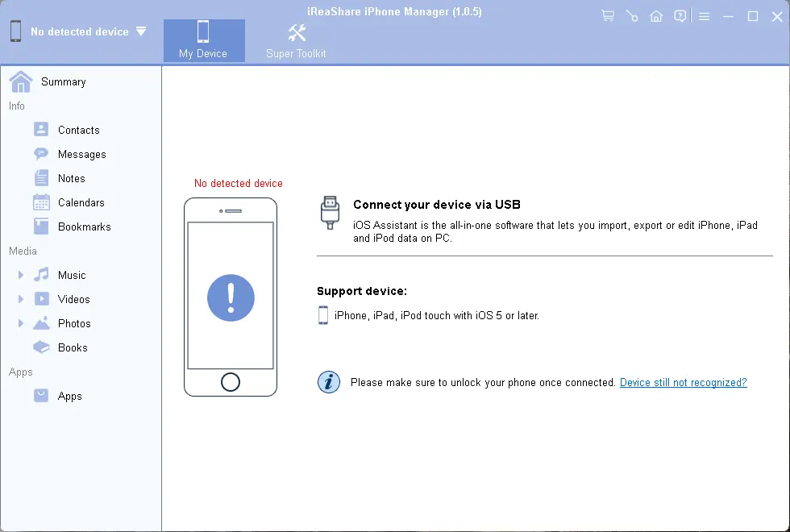Select Summary in the sidebar

(63, 81)
